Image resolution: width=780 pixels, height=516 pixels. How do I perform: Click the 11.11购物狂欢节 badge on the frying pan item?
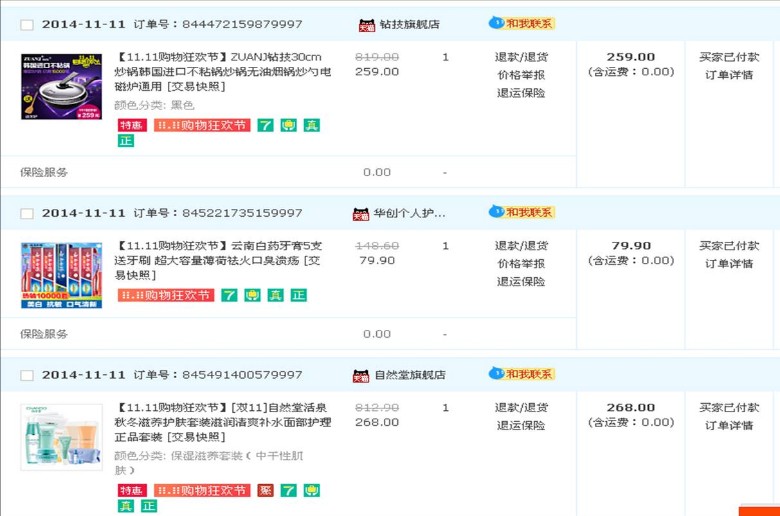point(202,125)
